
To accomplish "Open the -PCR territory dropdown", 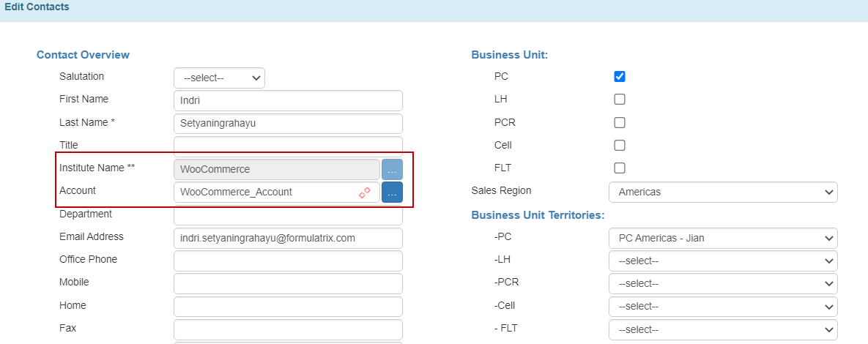I will tap(723, 283).
